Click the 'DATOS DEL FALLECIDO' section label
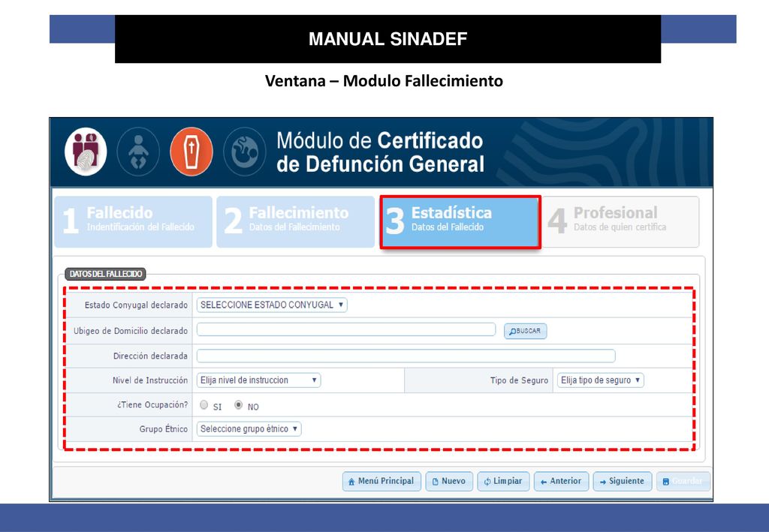Viewport: 769px width, 532px height. (x=105, y=274)
